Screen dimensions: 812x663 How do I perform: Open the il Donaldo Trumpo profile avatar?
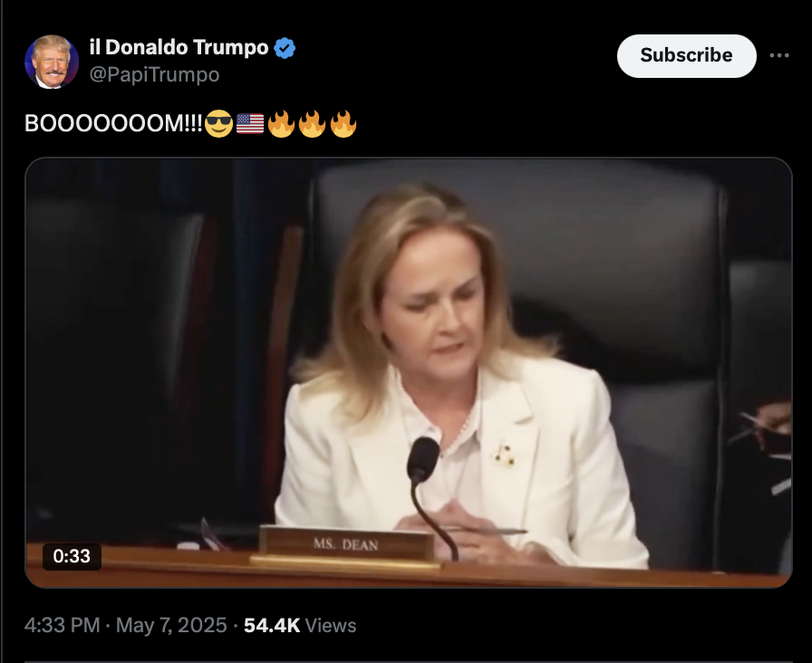(52, 62)
